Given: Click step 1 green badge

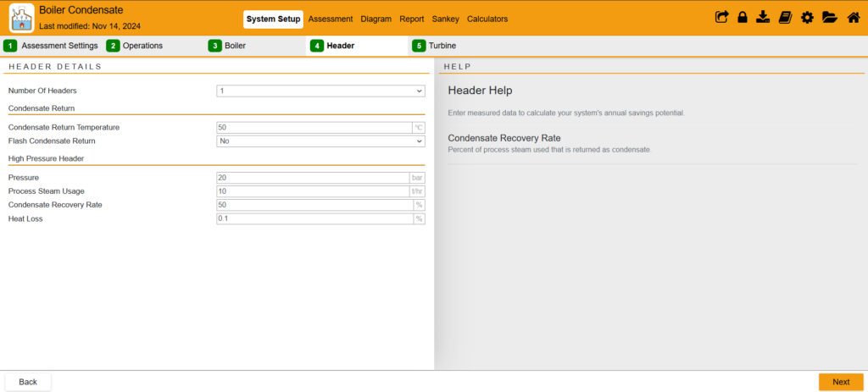Looking at the screenshot, I should click(10, 46).
